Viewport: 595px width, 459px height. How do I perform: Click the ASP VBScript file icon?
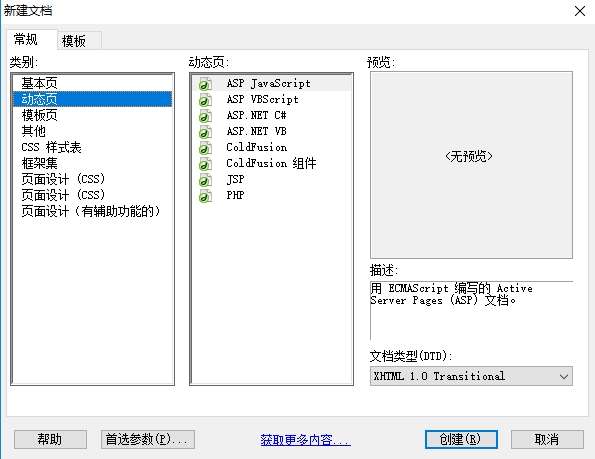tap(205, 100)
